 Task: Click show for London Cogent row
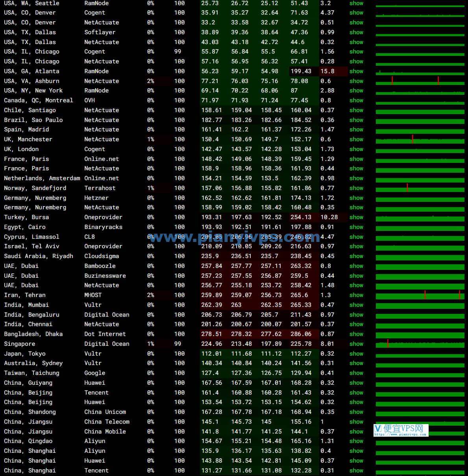pos(356,149)
